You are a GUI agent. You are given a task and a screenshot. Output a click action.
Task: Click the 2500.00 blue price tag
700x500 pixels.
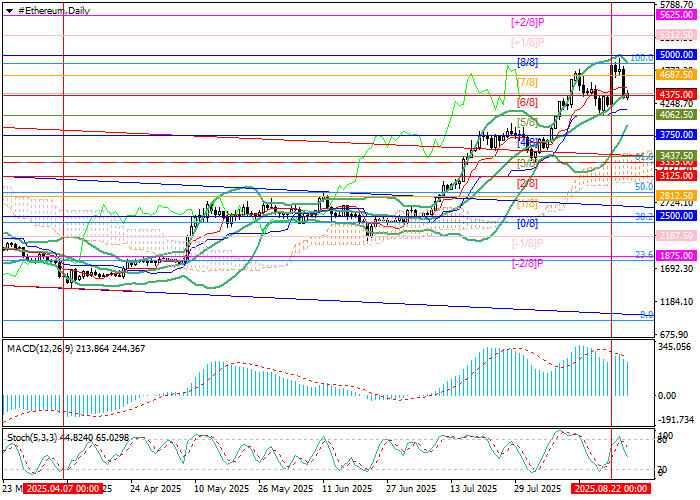[676, 216]
